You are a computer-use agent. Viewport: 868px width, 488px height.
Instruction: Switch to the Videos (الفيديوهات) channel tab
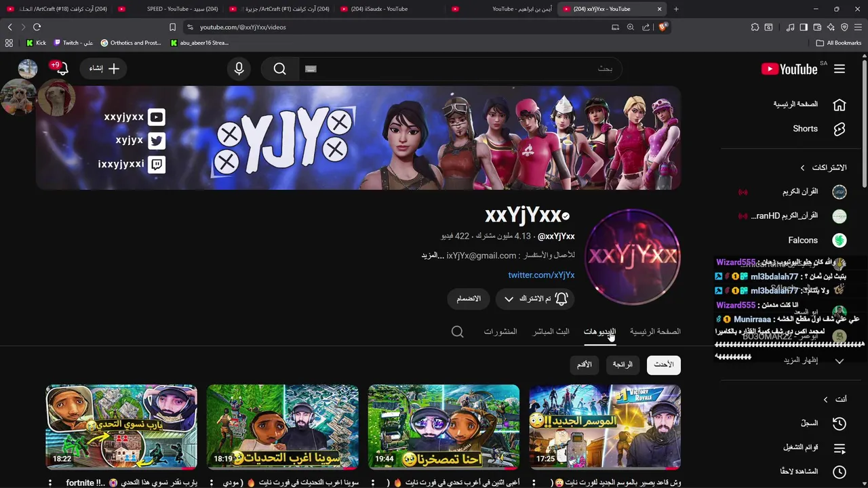coord(599,331)
